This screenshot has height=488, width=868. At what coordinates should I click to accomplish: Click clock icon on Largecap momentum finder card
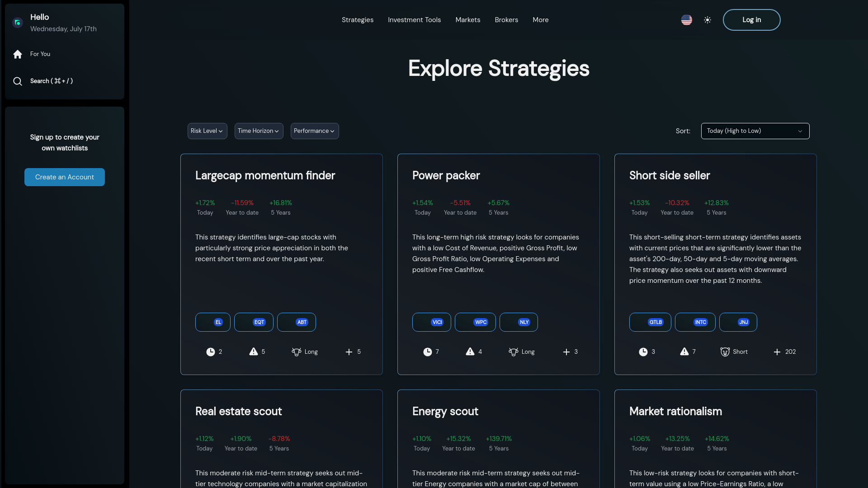pyautogui.click(x=211, y=352)
